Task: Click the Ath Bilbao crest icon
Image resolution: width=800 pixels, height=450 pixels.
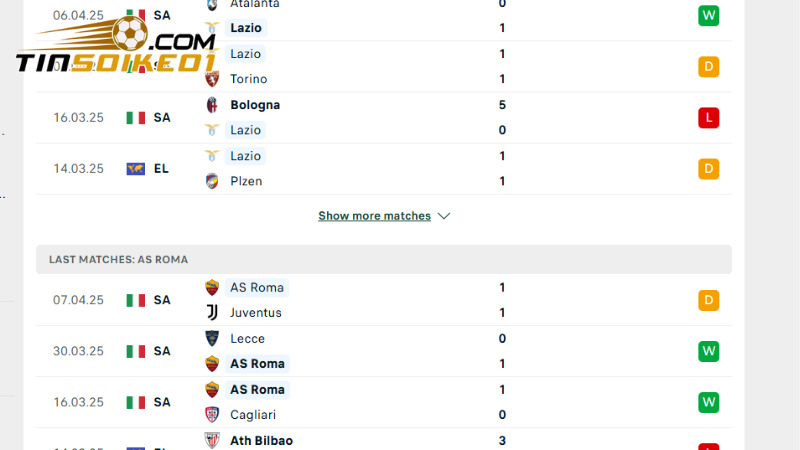Action: tap(212, 441)
